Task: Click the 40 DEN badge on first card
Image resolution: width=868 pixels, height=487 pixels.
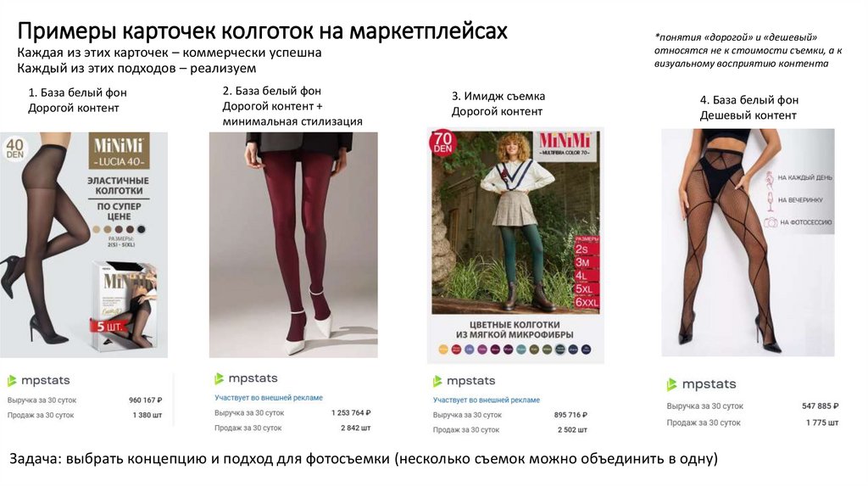Action: click(15, 148)
